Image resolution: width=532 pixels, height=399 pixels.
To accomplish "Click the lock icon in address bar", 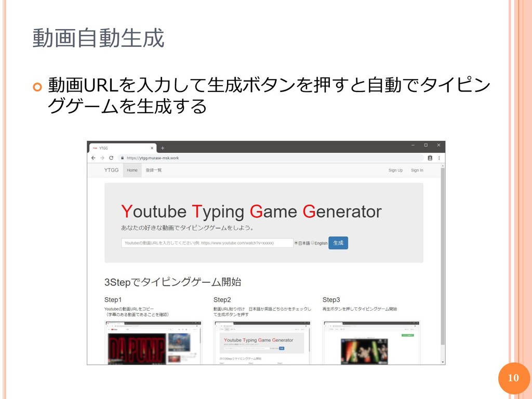I will pos(122,158).
